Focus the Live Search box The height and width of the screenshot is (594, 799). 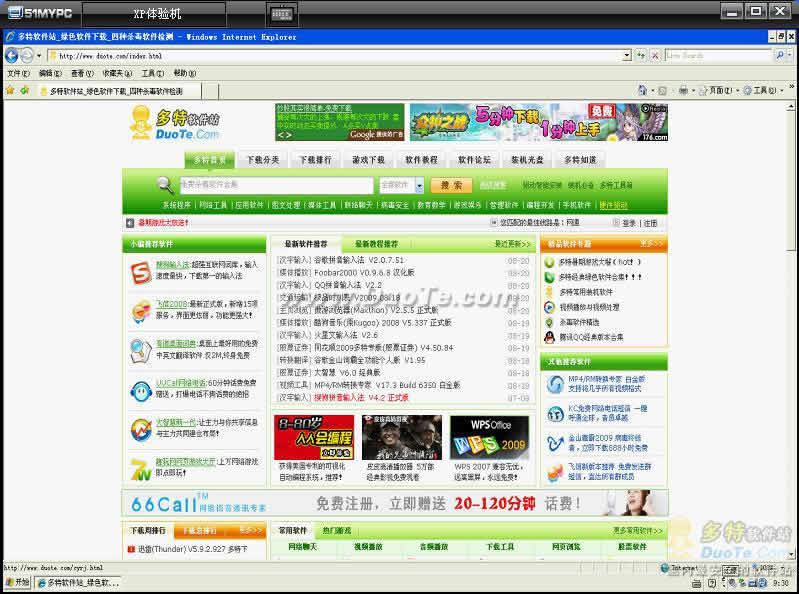point(718,56)
